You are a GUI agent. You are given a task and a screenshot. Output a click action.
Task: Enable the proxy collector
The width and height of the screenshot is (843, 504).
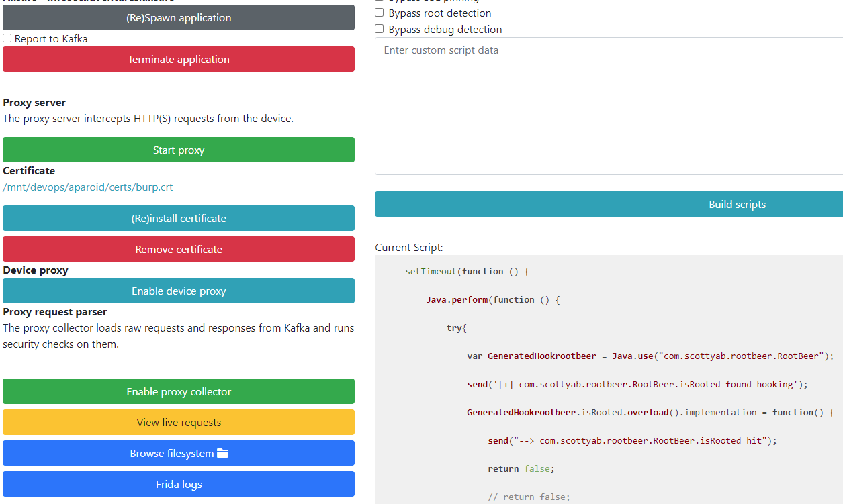click(x=179, y=392)
